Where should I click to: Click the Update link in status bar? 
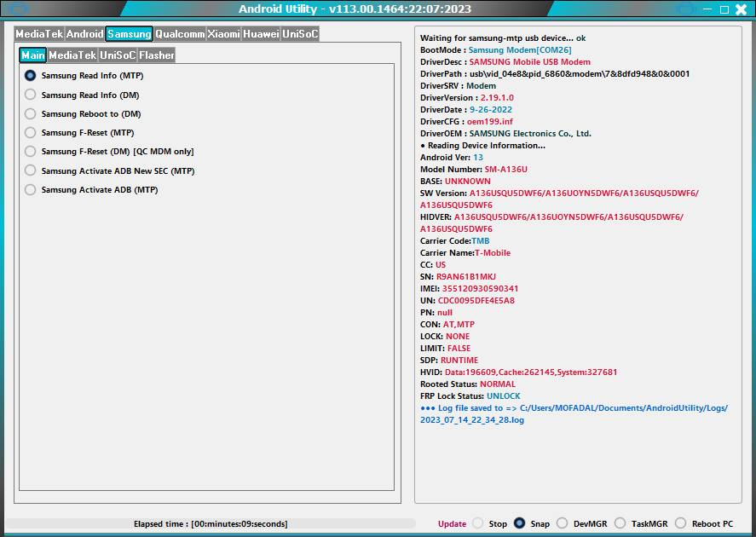point(452,523)
